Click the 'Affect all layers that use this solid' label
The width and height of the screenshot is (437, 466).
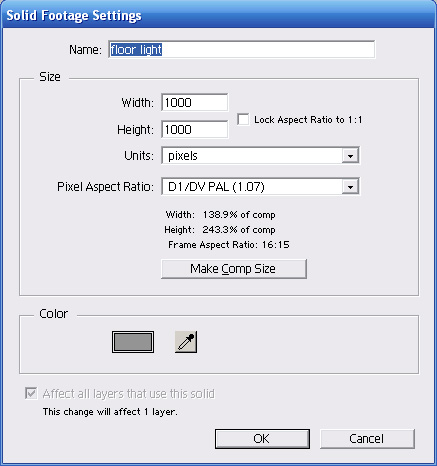click(129, 394)
